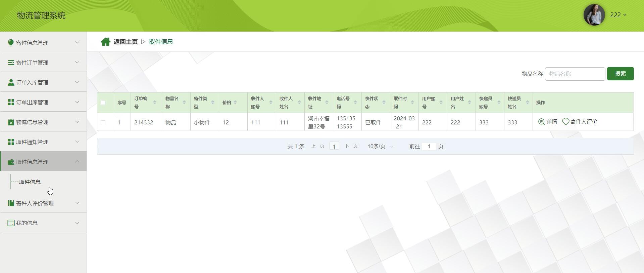Click the 前往 page jump input
The height and width of the screenshot is (273, 644).
pyautogui.click(x=429, y=146)
